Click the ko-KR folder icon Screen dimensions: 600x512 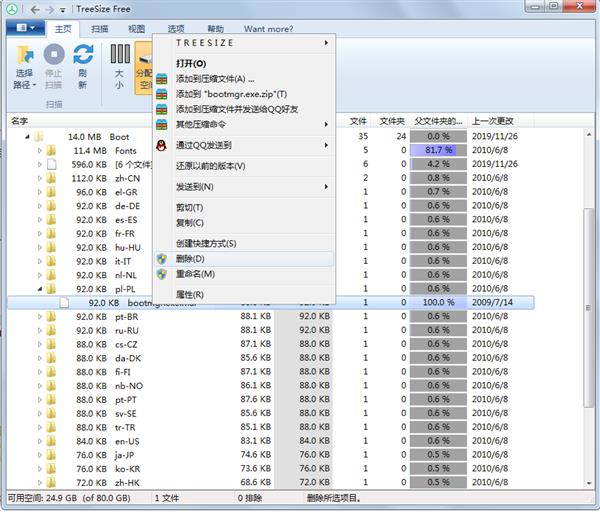[51, 469]
